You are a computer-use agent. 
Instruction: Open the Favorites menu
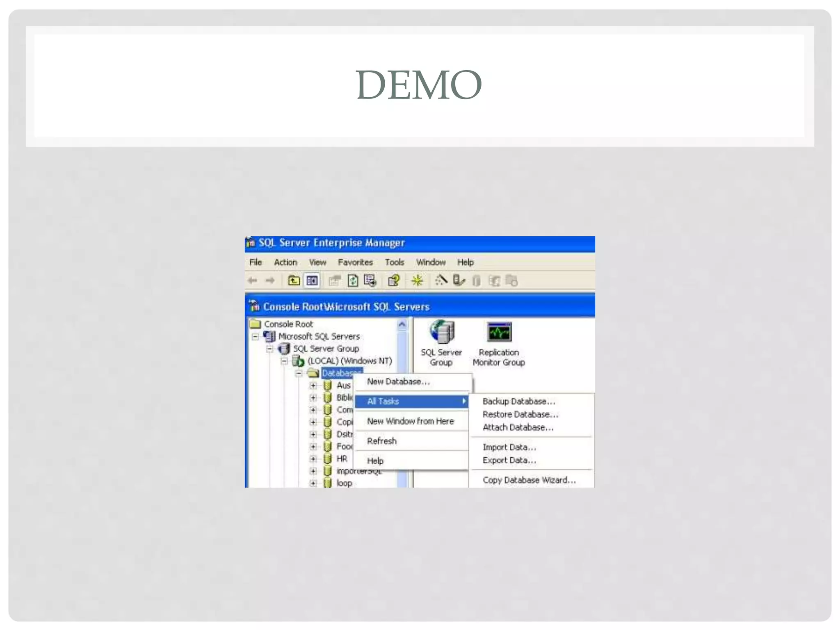pos(355,262)
